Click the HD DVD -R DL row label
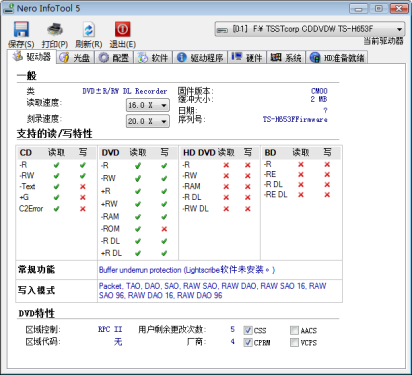 pos(192,197)
